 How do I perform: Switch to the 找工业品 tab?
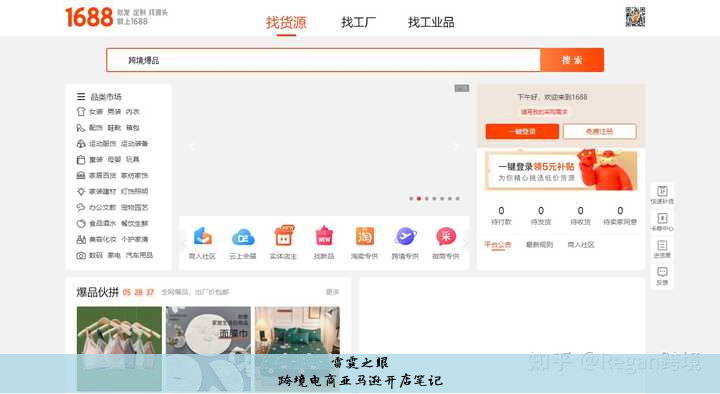(x=431, y=22)
